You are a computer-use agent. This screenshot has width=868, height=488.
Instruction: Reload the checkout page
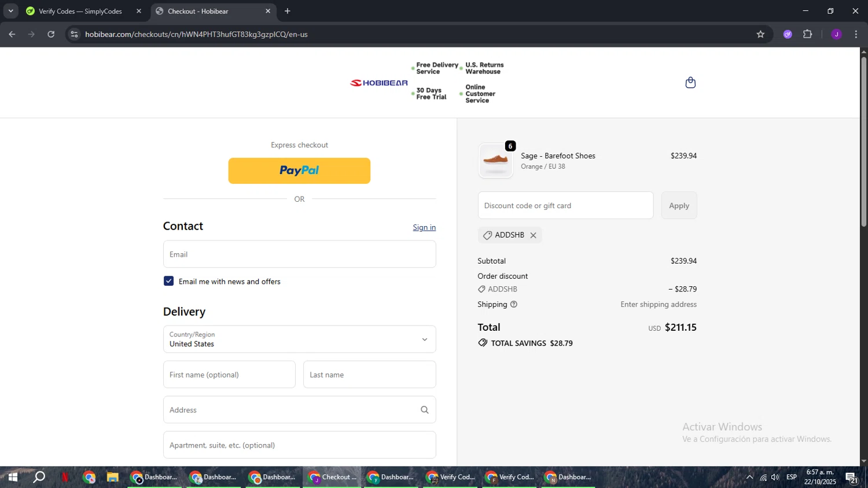pyautogui.click(x=51, y=34)
